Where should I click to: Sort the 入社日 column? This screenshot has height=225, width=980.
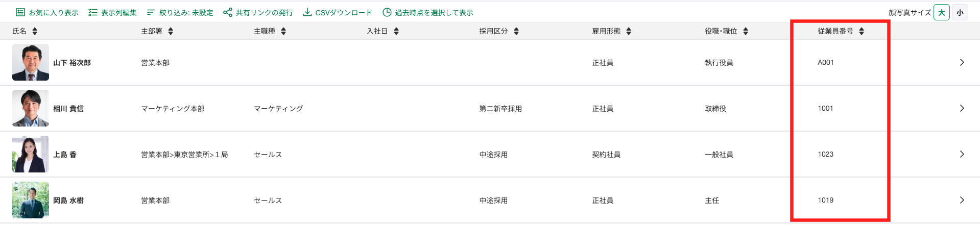tap(396, 31)
